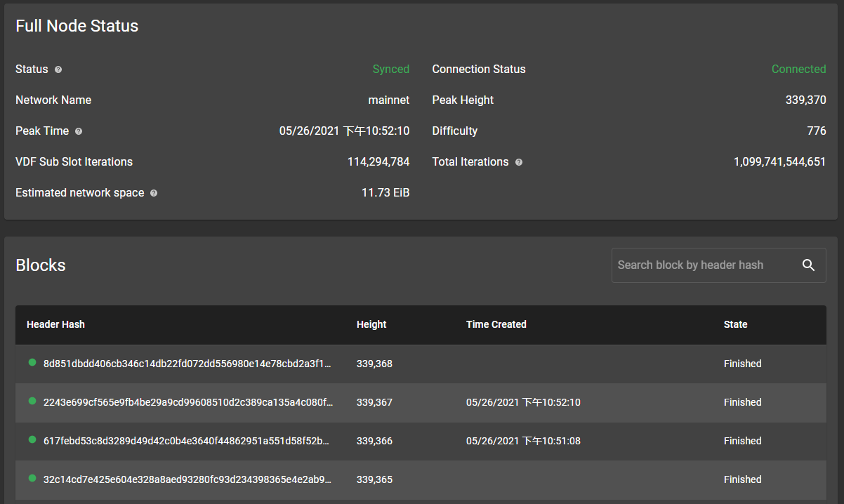Image resolution: width=844 pixels, height=504 pixels.
Task: Click Peak Height value 339,370
Action: (805, 100)
